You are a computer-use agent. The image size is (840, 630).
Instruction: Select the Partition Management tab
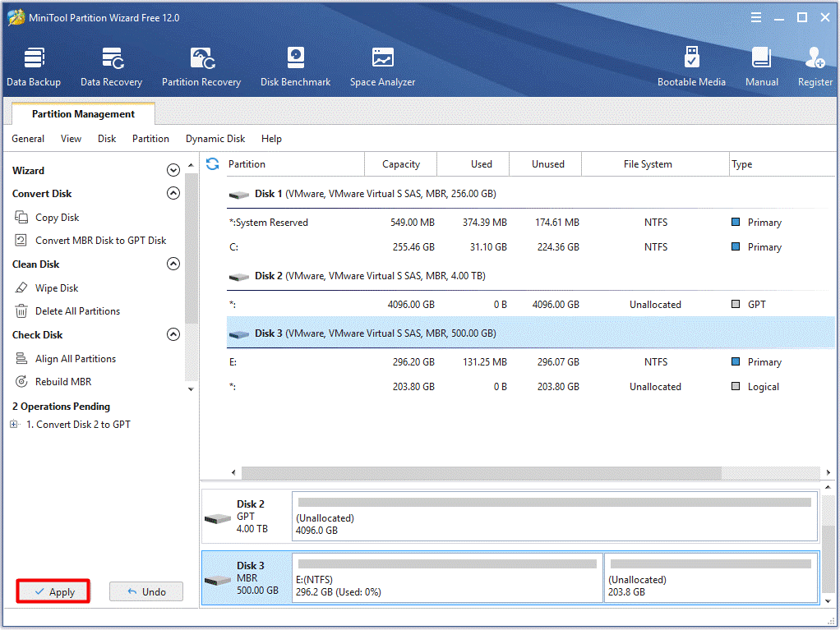pyautogui.click(x=83, y=113)
